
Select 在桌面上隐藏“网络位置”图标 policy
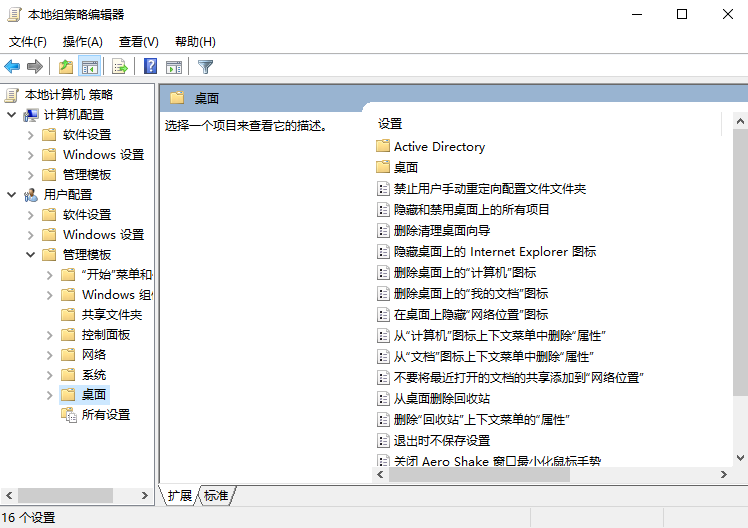pyautogui.click(x=470, y=314)
